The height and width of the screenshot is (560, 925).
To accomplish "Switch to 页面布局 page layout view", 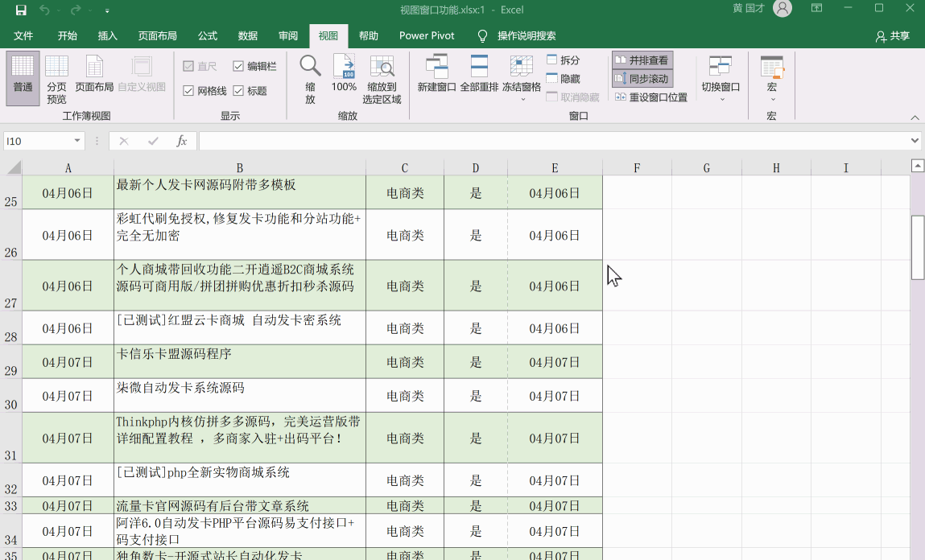I will (x=94, y=79).
